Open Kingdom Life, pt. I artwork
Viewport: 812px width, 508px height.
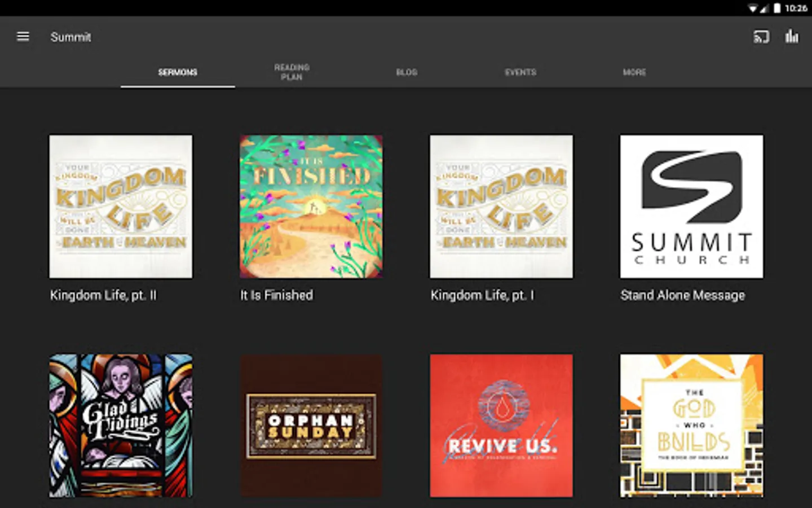(x=501, y=206)
